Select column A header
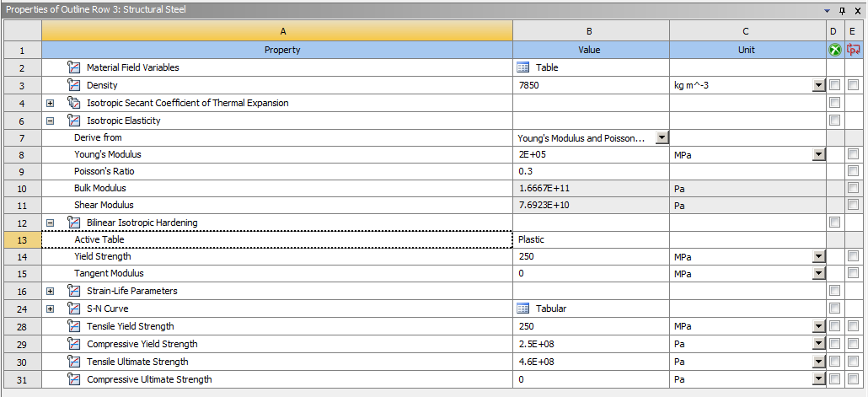This screenshot has width=868, height=397. click(x=277, y=31)
